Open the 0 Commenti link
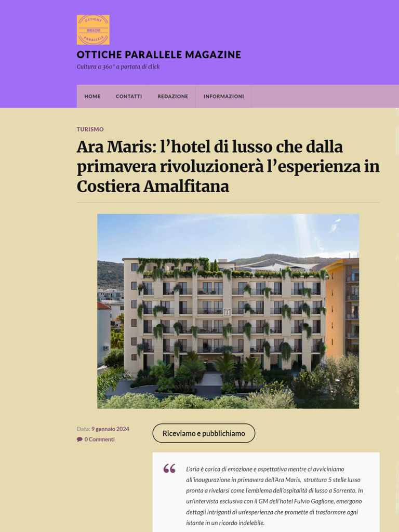 coord(99,440)
